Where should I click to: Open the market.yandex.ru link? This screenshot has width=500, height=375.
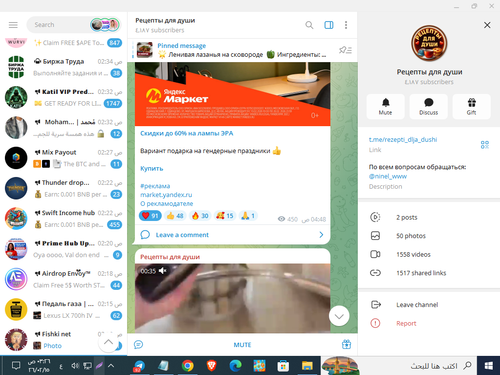click(166, 195)
